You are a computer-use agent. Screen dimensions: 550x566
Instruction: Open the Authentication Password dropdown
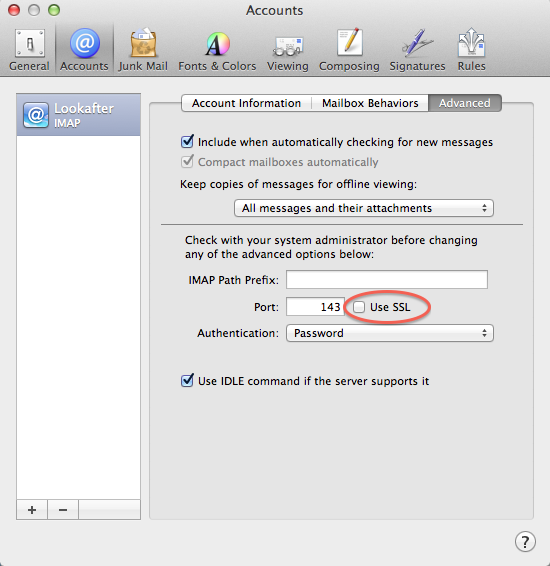point(389,333)
